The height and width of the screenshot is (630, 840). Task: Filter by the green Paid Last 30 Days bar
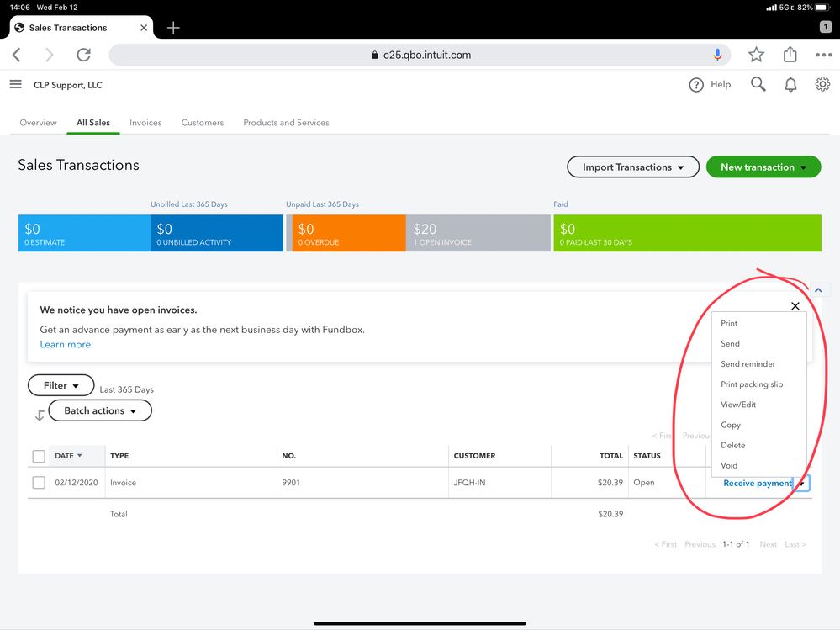pyautogui.click(x=687, y=233)
